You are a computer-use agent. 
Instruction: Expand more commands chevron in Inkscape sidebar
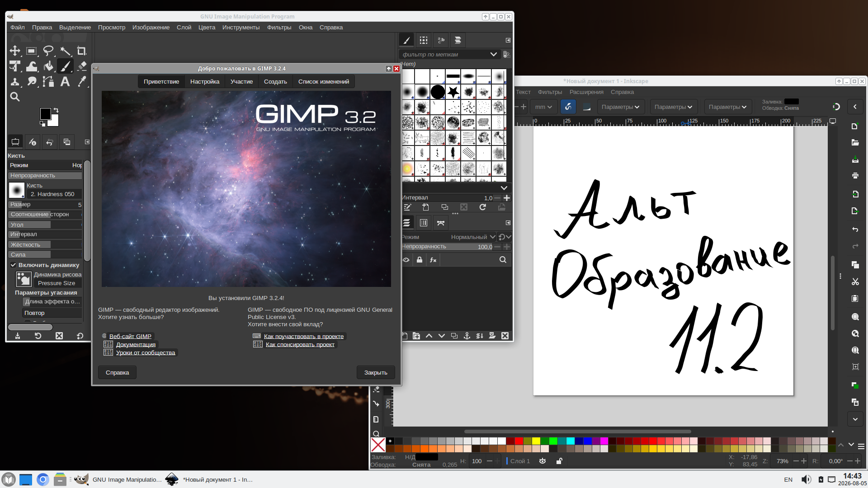pos(855,419)
